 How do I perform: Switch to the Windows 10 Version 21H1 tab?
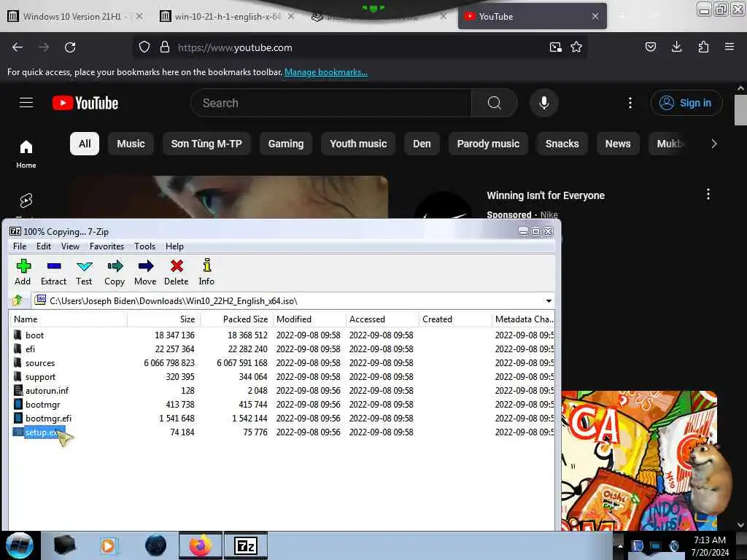pyautogui.click(x=74, y=16)
